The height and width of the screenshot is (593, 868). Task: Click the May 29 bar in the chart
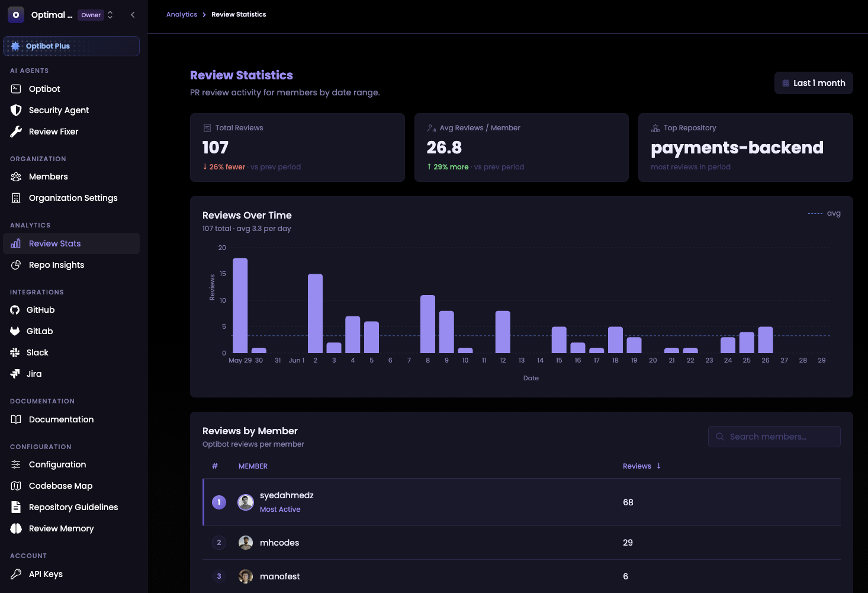click(x=240, y=306)
